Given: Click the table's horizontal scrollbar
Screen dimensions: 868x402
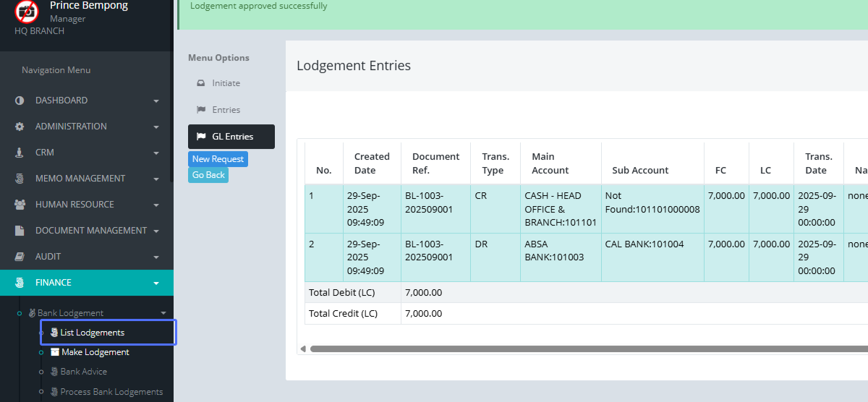Looking at the screenshot, I should coord(579,349).
